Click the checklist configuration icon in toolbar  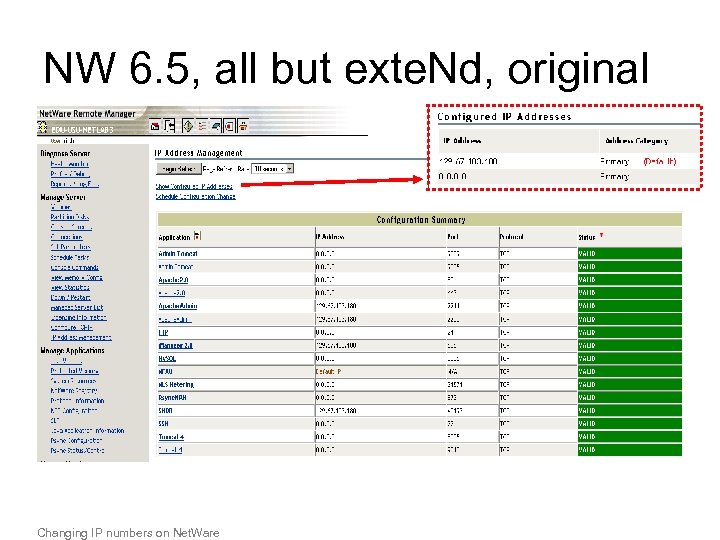tap(202, 125)
